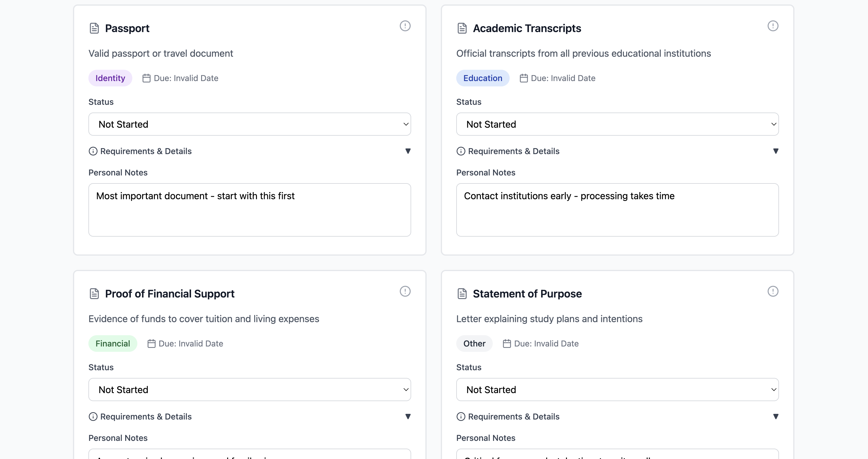Expand Financial Support requirements with the triangle arrow
The width and height of the screenshot is (868, 459).
coord(408,417)
